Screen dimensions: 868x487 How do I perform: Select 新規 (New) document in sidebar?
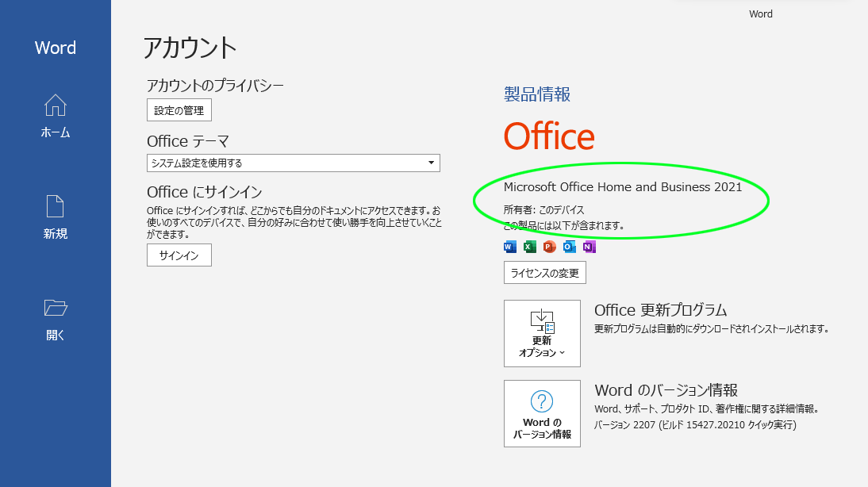coord(56,217)
